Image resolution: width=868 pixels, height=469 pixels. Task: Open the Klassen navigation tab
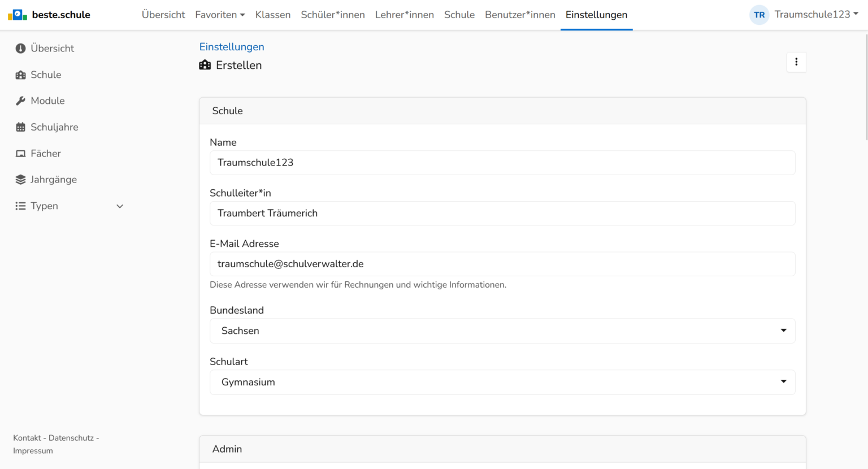273,15
